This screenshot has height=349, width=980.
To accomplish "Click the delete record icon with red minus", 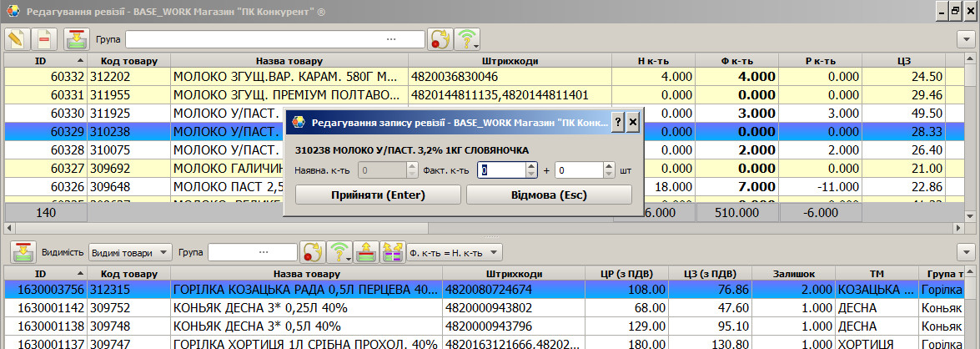I will pos(45,39).
